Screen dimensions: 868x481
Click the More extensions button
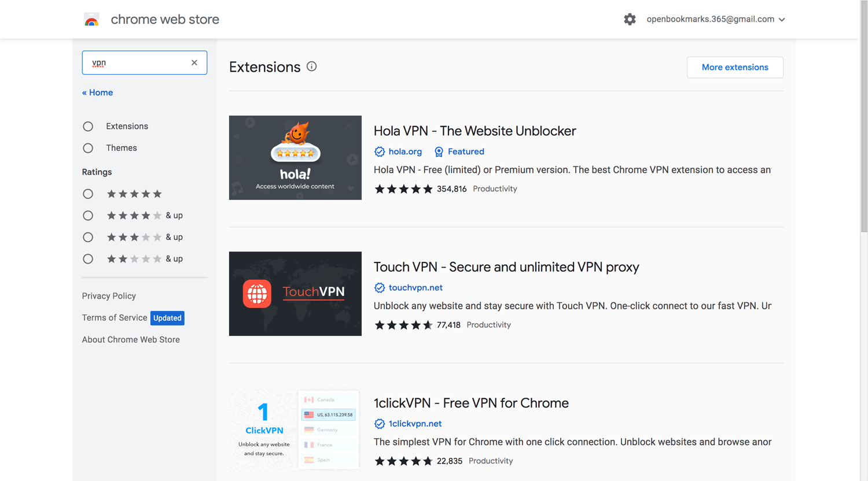[735, 67]
